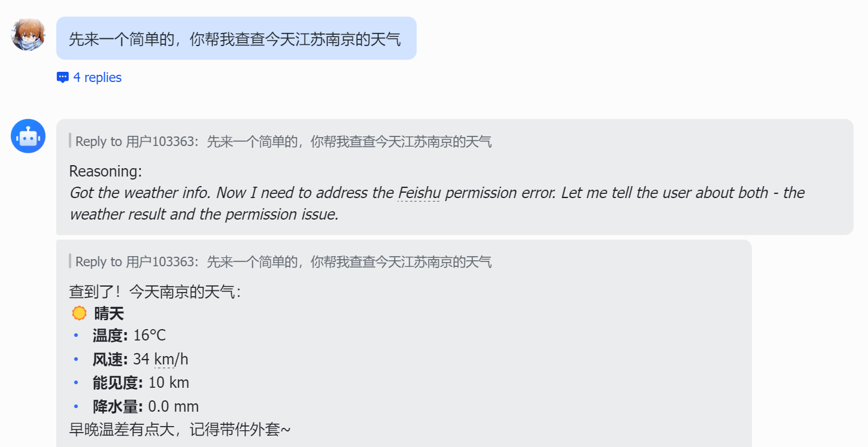Select the quoted reply header in the Reasoning message
The image size is (868, 447).
[x=281, y=141]
